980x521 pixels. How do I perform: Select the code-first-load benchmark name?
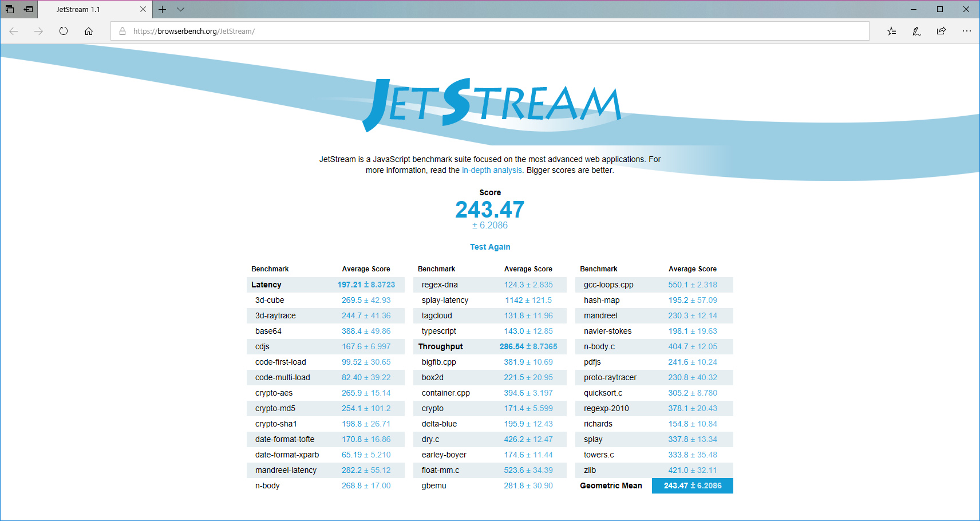280,362
